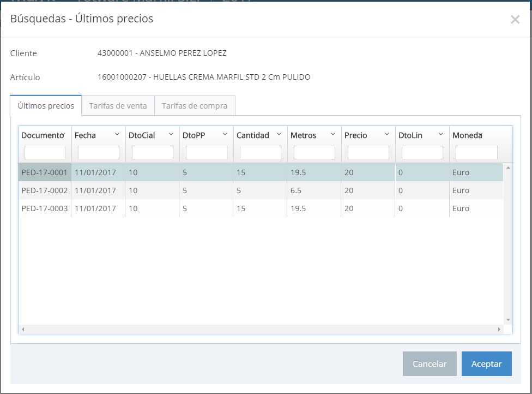Click the Metros value 6.5
The width and height of the screenshot is (532, 394).
coord(296,190)
